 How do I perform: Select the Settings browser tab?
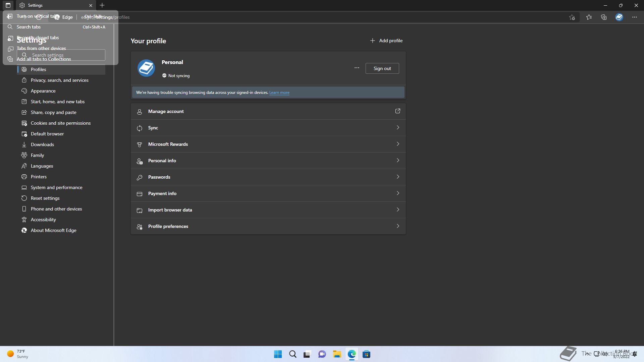[56, 5]
